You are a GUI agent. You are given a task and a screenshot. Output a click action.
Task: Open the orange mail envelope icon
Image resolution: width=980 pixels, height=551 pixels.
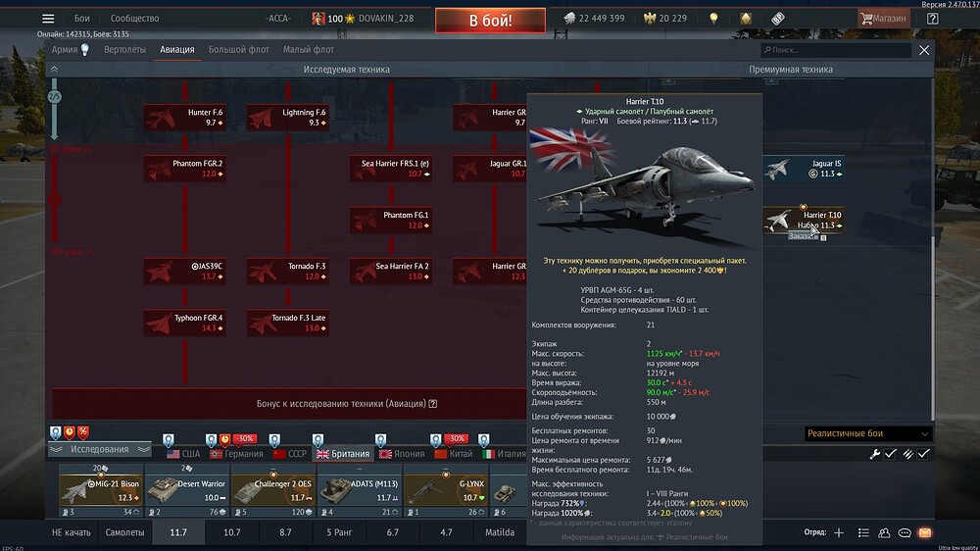(x=925, y=533)
